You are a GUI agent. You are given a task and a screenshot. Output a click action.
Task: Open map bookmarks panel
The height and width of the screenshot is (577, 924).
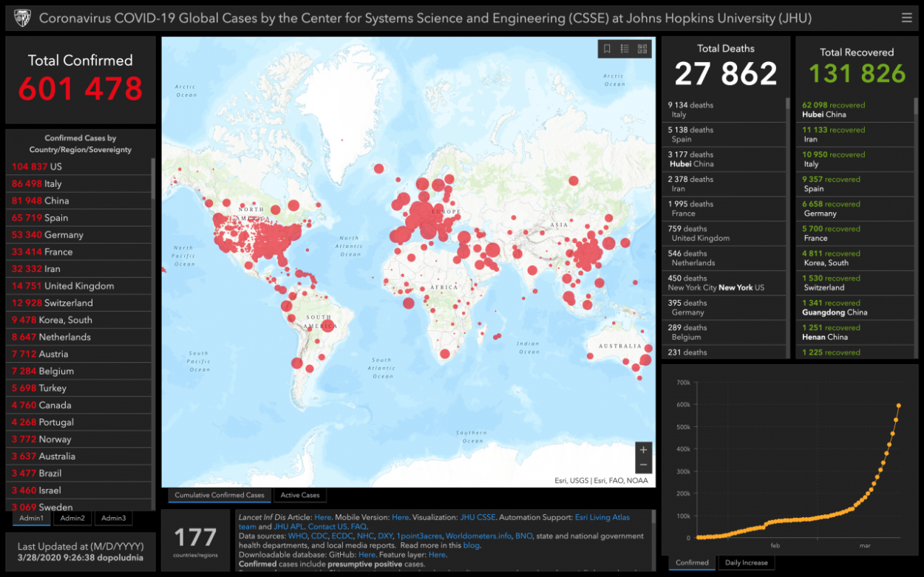[x=607, y=49]
